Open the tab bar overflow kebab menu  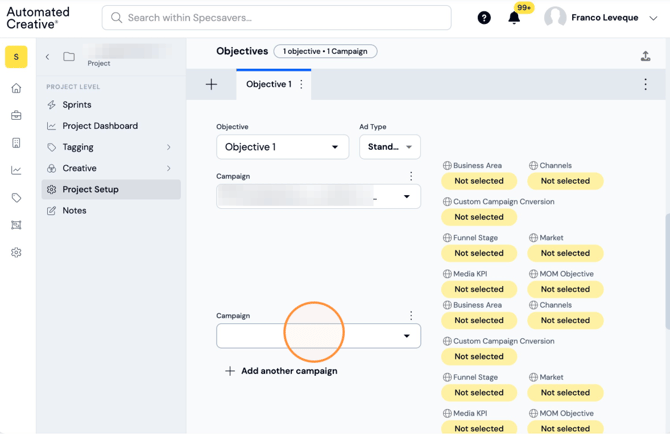click(x=645, y=84)
